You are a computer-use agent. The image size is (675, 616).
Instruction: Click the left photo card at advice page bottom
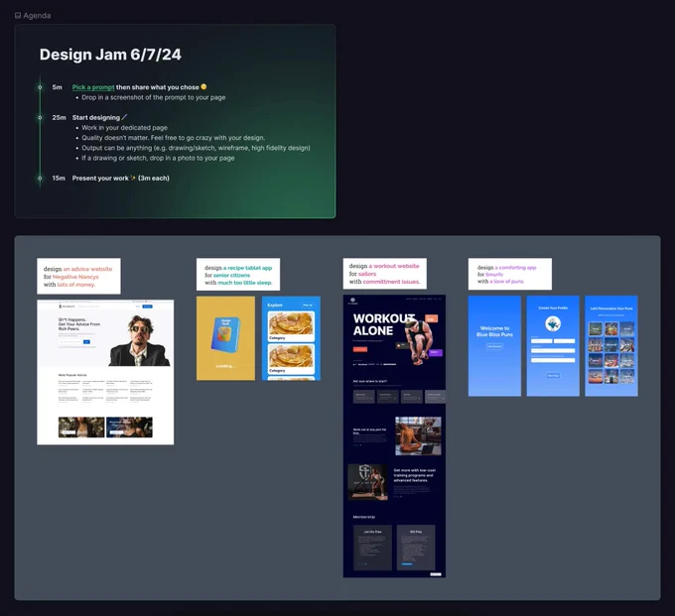(x=81, y=428)
